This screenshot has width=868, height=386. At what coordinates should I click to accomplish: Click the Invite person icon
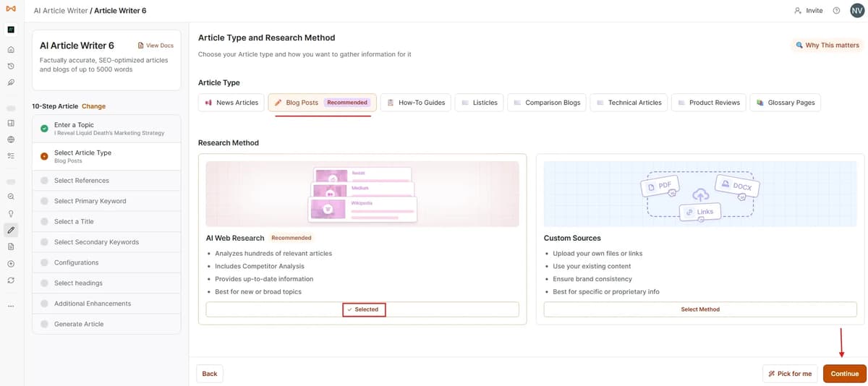[798, 11]
